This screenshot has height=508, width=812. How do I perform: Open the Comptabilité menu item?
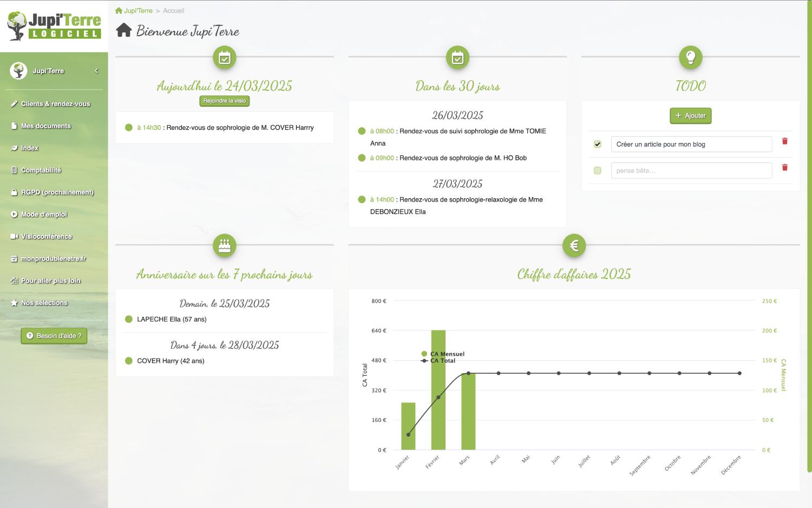coord(41,171)
